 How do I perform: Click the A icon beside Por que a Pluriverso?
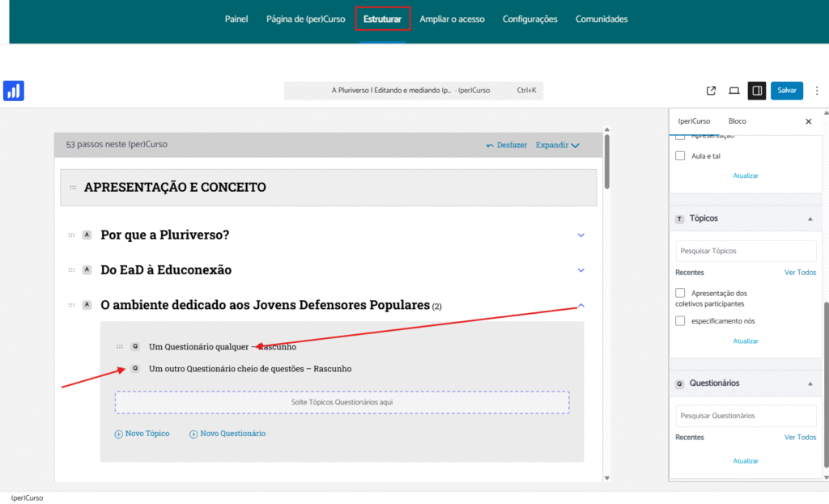coord(87,234)
